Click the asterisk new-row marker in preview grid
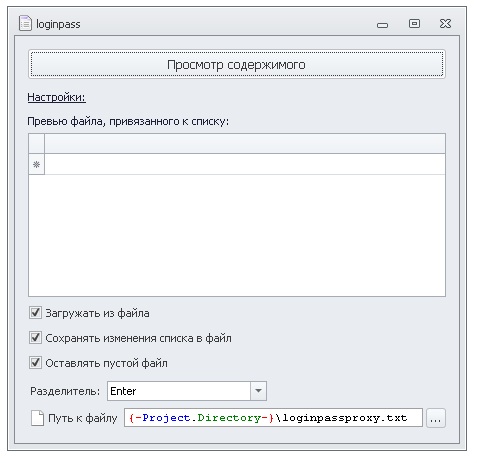The width and height of the screenshot is (477, 463). tap(36, 164)
